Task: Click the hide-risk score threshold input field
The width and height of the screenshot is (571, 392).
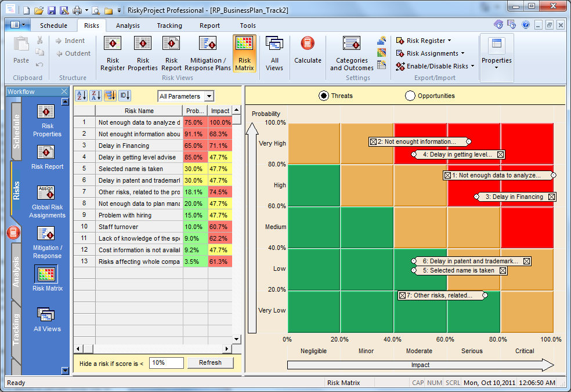Action: [166, 363]
